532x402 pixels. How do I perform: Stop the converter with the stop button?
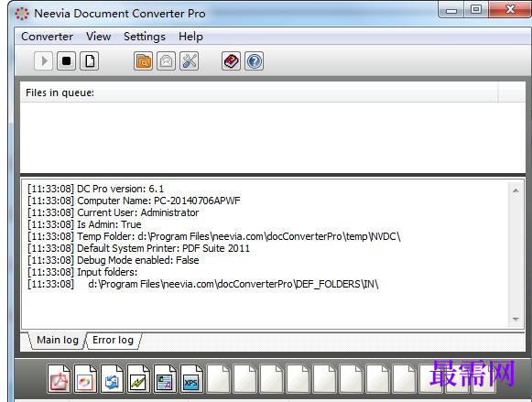pyautogui.click(x=66, y=61)
